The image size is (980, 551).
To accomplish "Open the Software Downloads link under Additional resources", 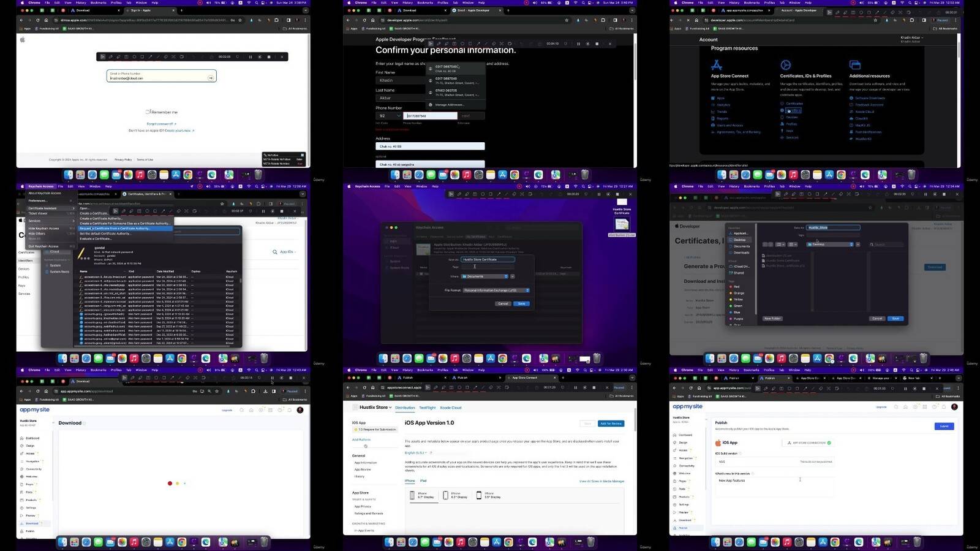I will pos(870,98).
